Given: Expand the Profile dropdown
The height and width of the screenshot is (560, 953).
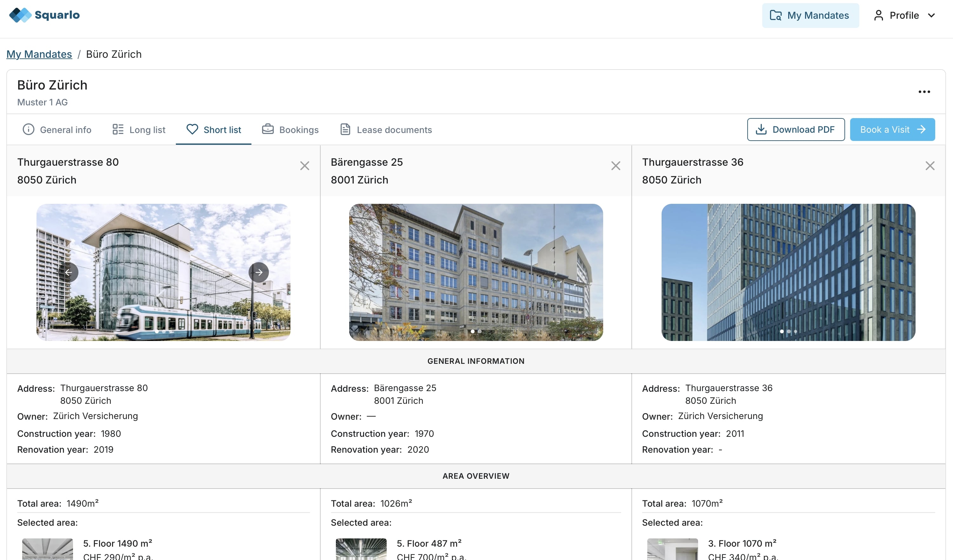Looking at the screenshot, I should (x=904, y=16).
